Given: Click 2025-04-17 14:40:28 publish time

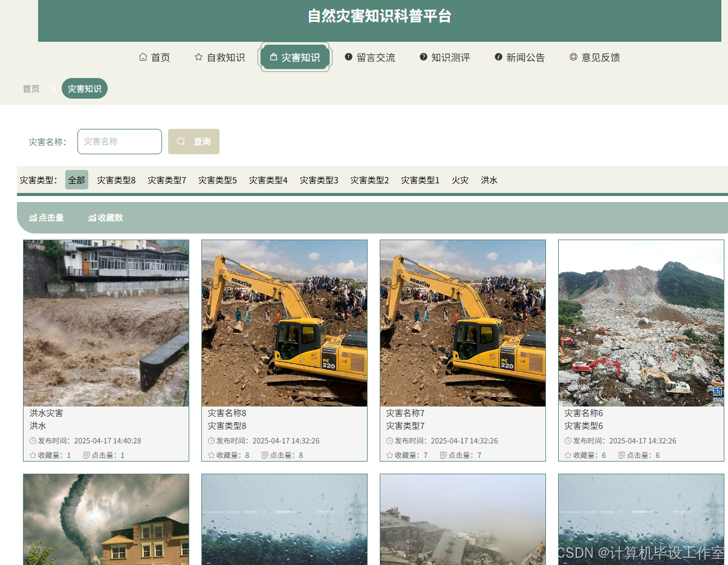Looking at the screenshot, I should (x=108, y=441).
